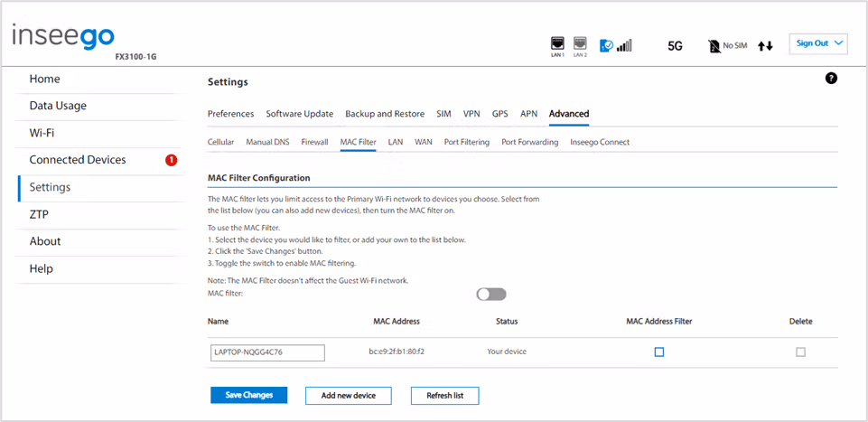The width and height of the screenshot is (868, 422).
Task: Click the cellular signal strength icon
Action: [x=624, y=46]
